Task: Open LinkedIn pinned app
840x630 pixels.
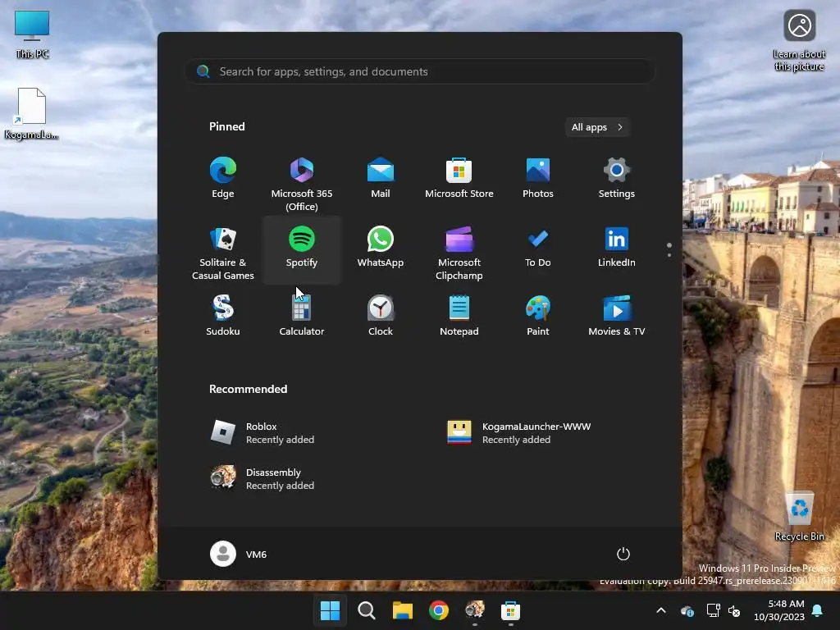Action: [x=617, y=249]
